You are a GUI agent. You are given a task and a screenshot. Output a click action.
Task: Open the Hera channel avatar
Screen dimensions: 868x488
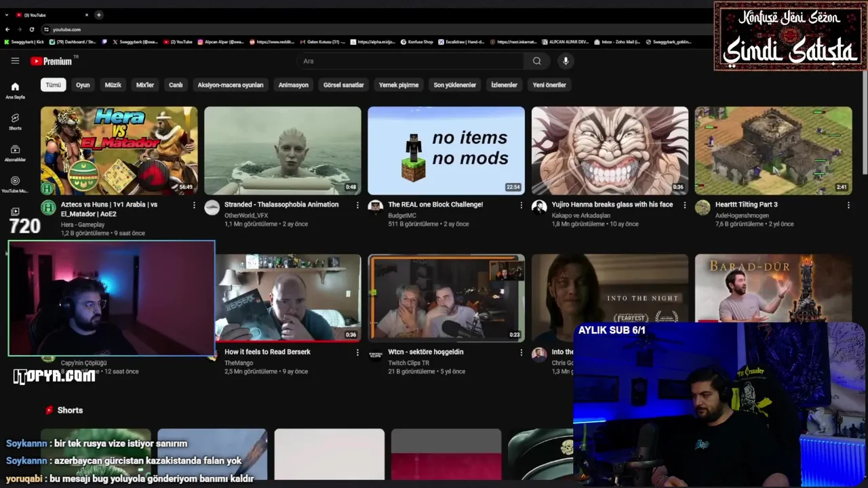click(x=48, y=207)
